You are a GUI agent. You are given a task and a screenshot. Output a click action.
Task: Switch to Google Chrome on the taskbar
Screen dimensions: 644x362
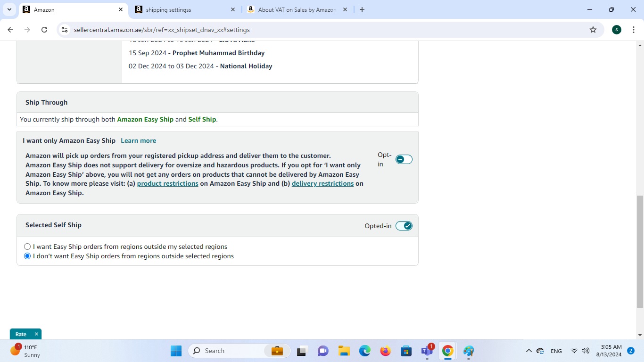click(x=448, y=351)
